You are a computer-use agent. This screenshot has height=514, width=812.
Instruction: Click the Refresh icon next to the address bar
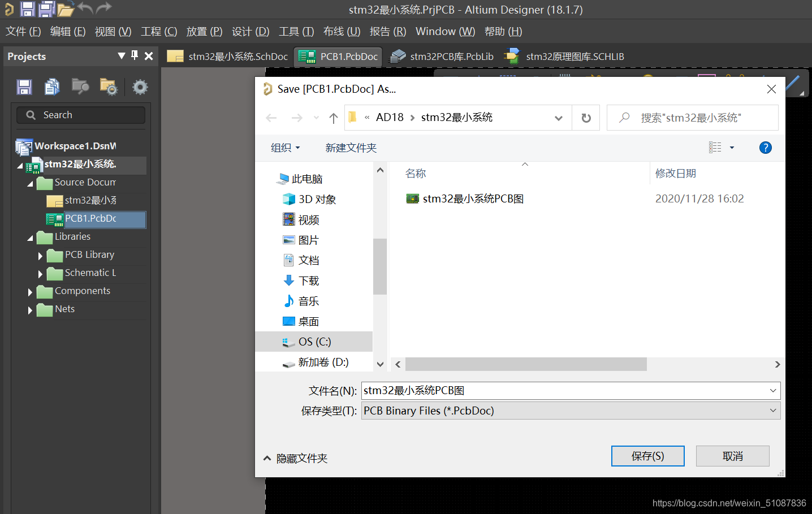[586, 118]
